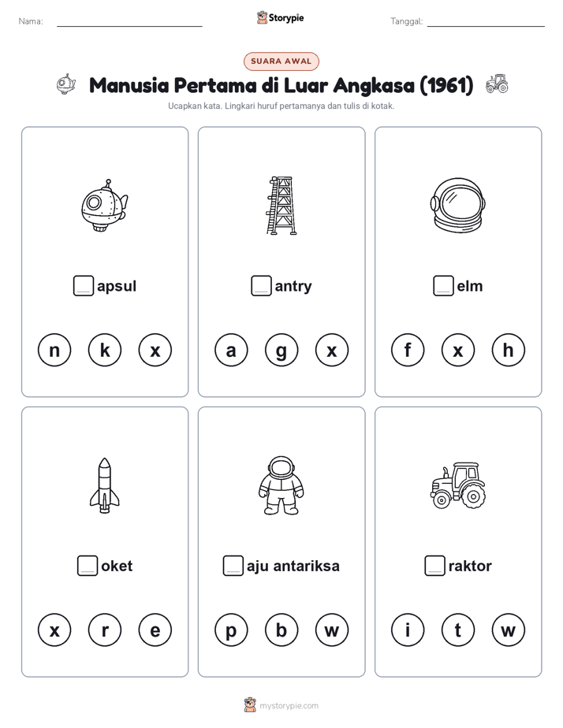
Task: Open the mystorypie.com footer link
Action: click(x=289, y=706)
